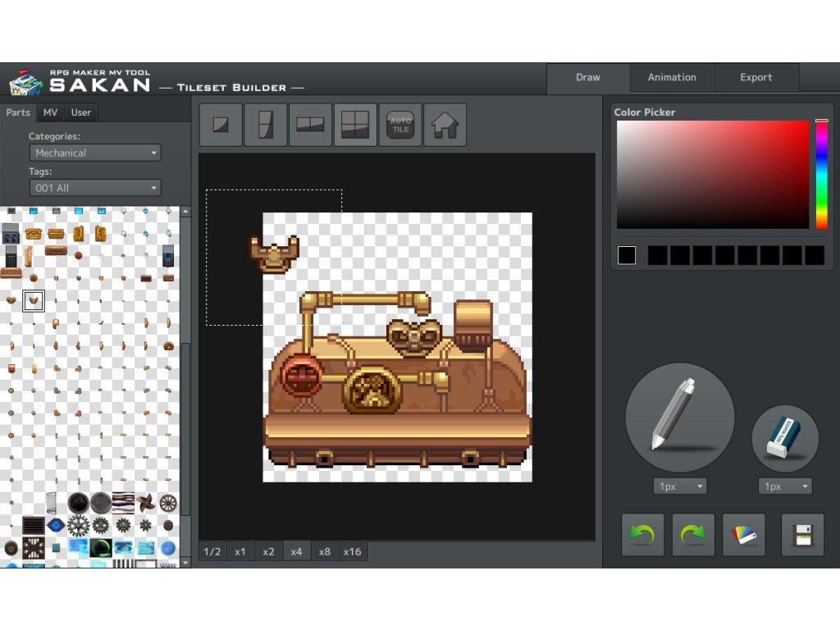Click the rainbow hue slider bar
Viewport: 840px width, 630px height.
click(x=821, y=175)
